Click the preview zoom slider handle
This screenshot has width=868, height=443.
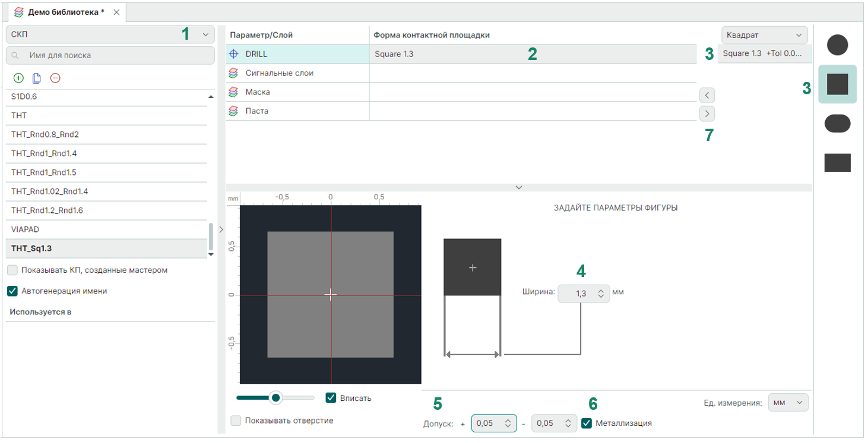coord(275,397)
